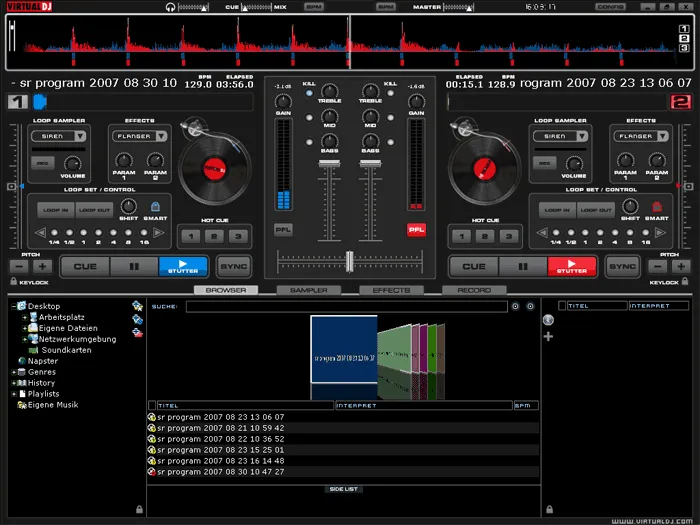Image resolution: width=700 pixels, height=525 pixels.
Task: Click the red filter folder icon
Action: (x=137, y=332)
